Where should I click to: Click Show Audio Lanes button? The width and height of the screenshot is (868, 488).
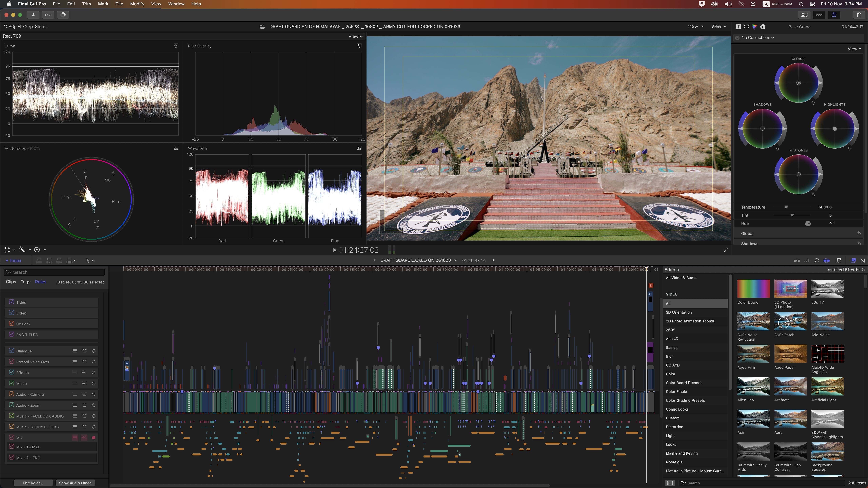click(75, 483)
